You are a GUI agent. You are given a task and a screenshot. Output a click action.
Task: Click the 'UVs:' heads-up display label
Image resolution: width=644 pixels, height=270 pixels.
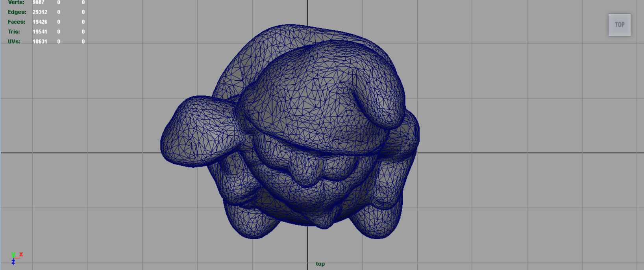pos(14,41)
